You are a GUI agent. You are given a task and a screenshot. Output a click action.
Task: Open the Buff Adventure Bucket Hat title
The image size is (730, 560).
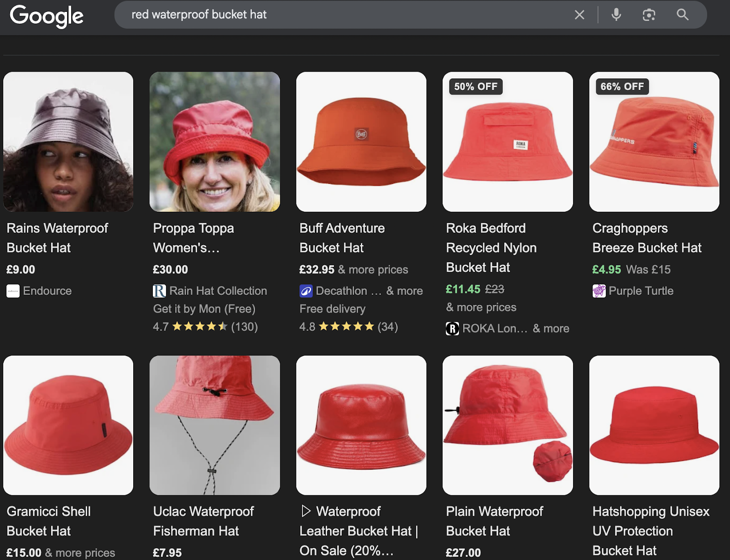(x=342, y=238)
